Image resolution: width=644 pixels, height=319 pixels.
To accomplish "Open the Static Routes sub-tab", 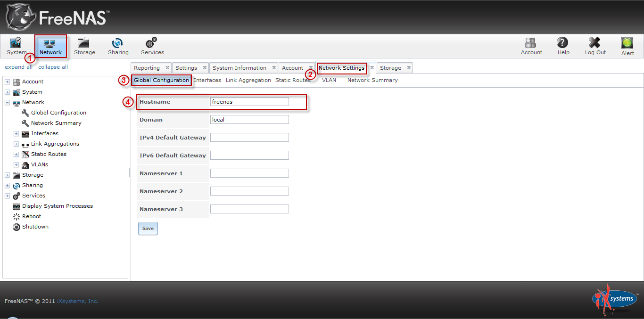I will pos(293,80).
